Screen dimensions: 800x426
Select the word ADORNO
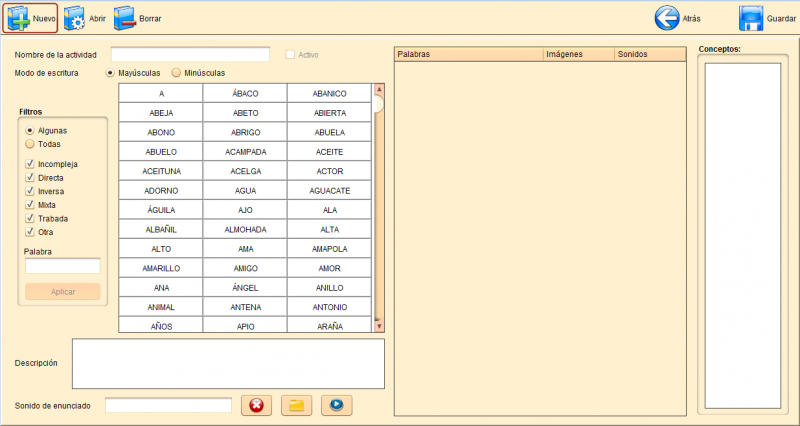(161, 190)
